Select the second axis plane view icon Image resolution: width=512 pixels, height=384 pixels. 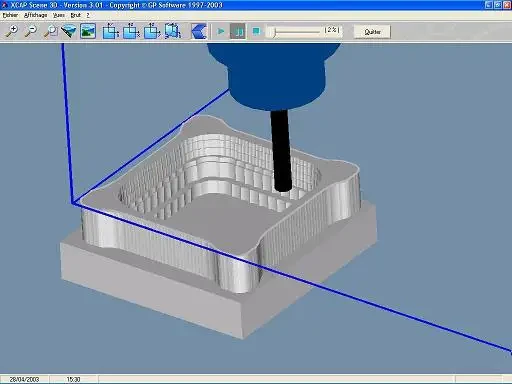131,31
